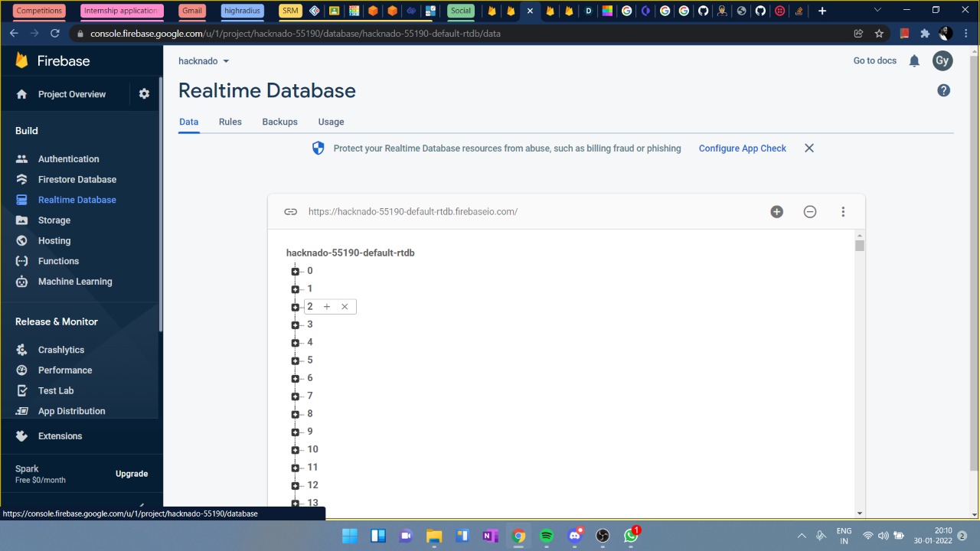This screenshot has height=551, width=980.
Task: Click the App Distribution icon
Action: pyautogui.click(x=21, y=411)
